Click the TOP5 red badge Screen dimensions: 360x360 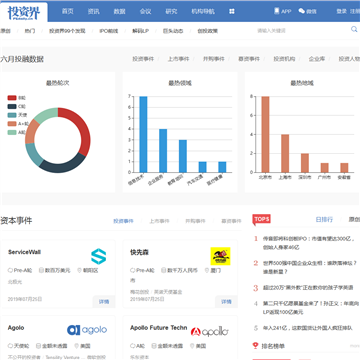(261, 219)
